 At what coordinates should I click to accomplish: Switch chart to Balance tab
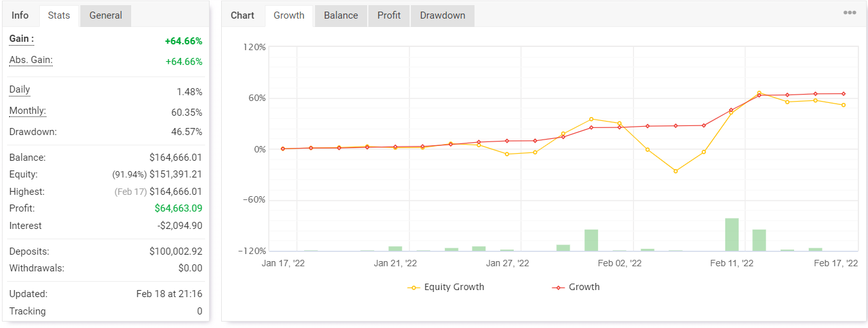tap(341, 15)
